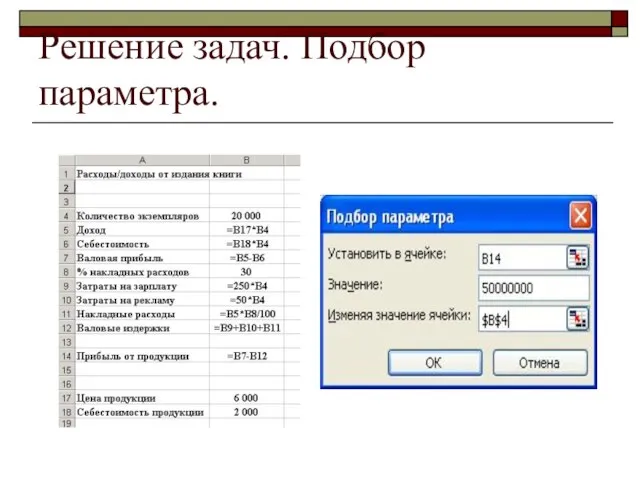Select cell 'Прибыль от продукции'

142,356
